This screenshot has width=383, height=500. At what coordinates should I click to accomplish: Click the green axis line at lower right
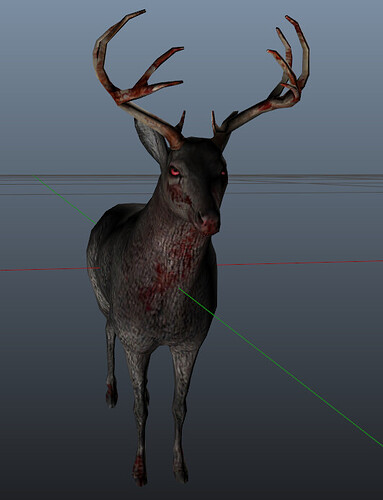[280, 367]
